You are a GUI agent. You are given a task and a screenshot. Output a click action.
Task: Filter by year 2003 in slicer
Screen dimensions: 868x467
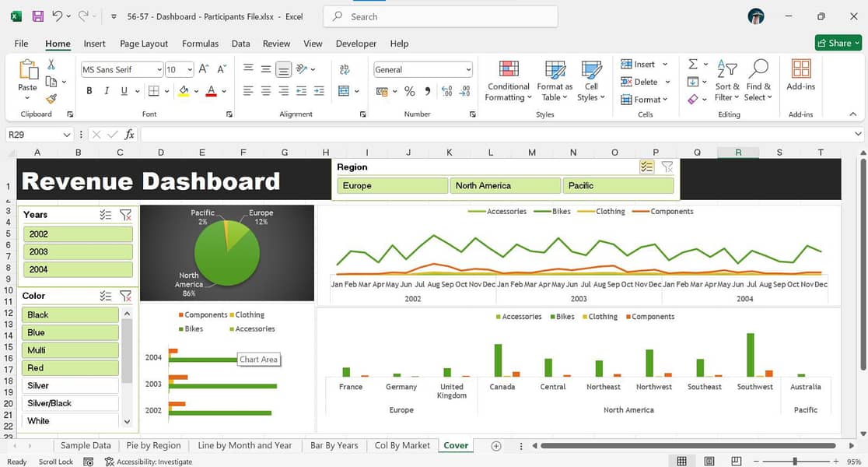pyautogui.click(x=78, y=251)
